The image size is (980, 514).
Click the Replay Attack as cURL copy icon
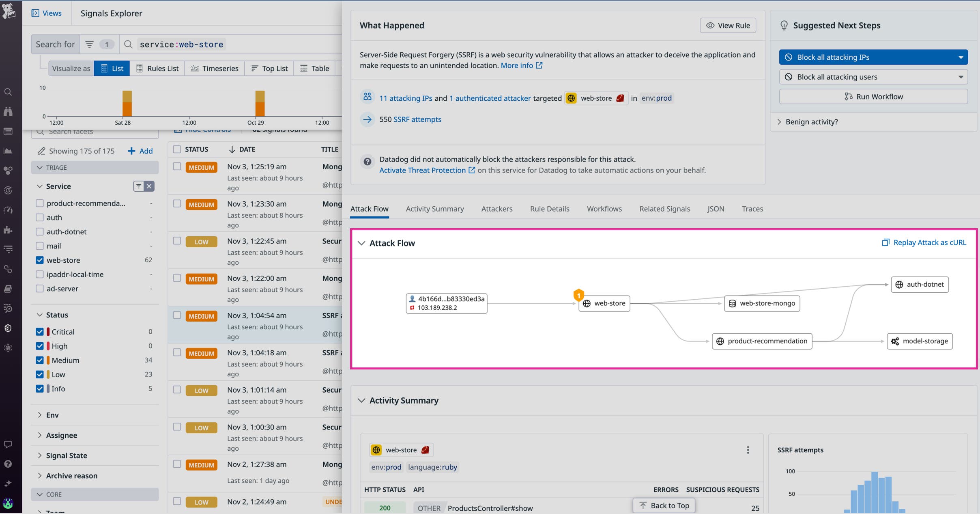click(885, 242)
